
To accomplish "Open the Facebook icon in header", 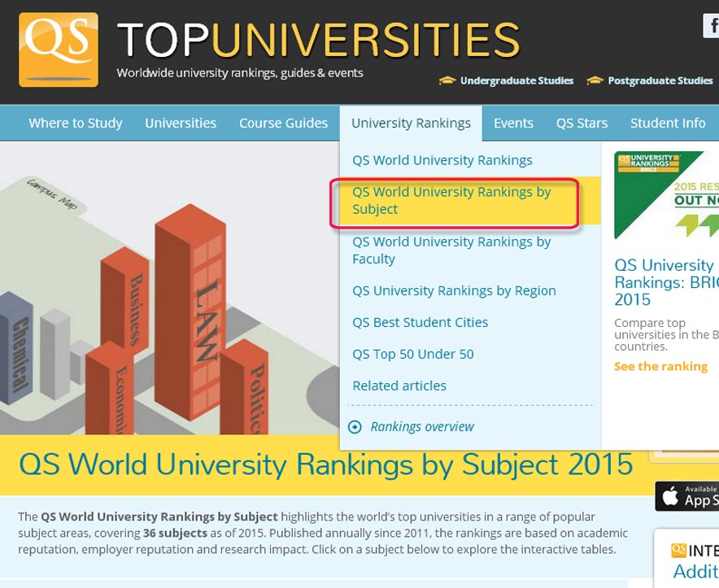I will pyautogui.click(x=711, y=26).
